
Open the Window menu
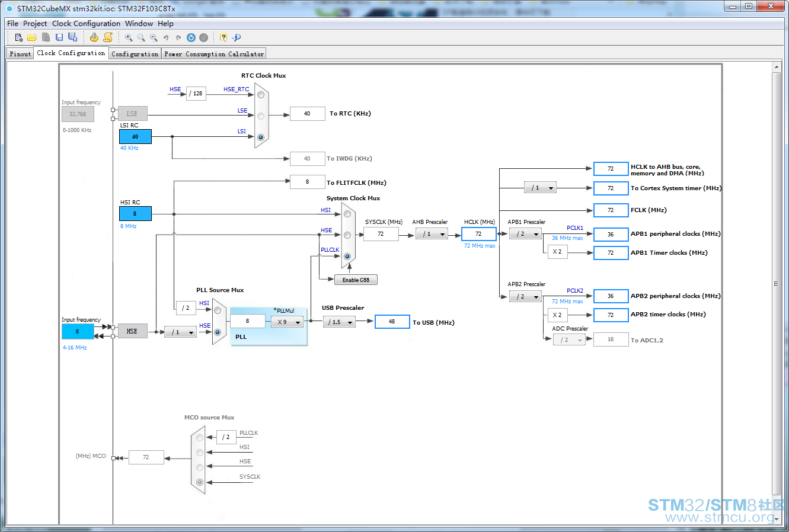139,24
